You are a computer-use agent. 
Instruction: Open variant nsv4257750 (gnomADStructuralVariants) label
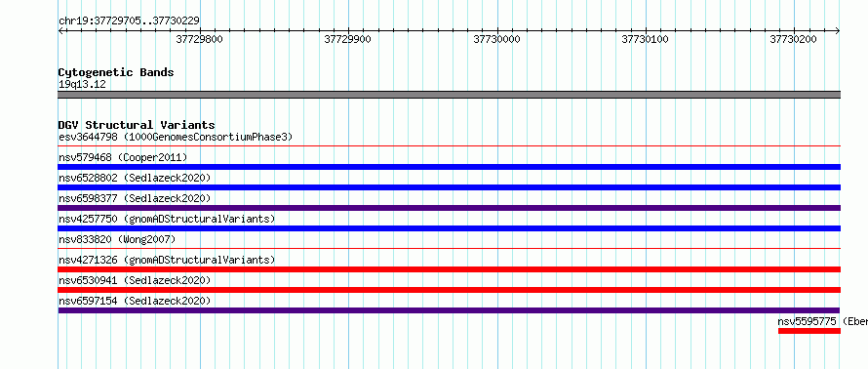coord(167,220)
